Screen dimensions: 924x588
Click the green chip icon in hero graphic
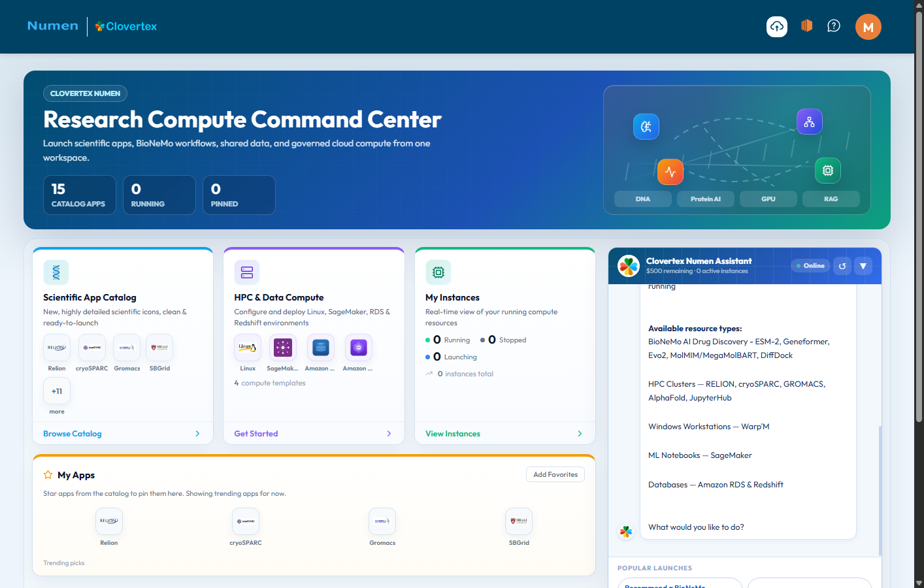pos(828,171)
